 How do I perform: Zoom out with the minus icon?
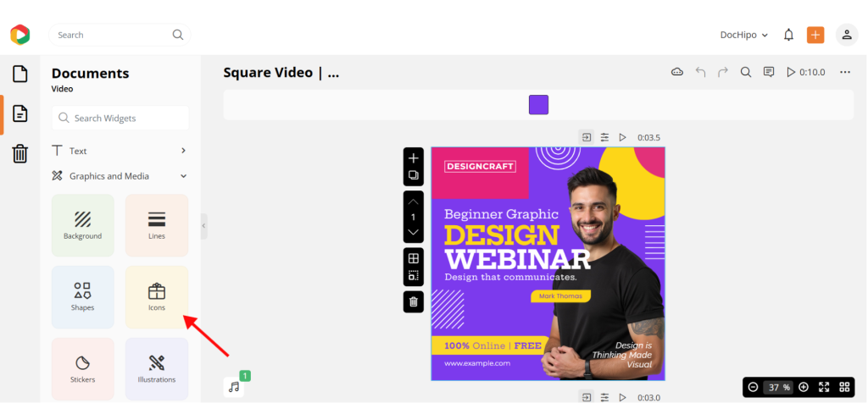[x=753, y=387]
